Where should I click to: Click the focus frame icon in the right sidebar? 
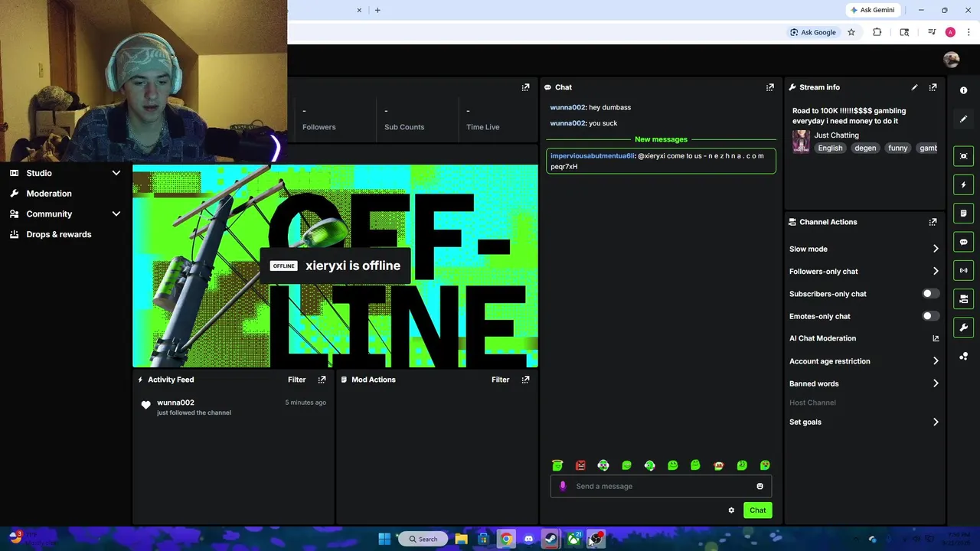[963, 156]
